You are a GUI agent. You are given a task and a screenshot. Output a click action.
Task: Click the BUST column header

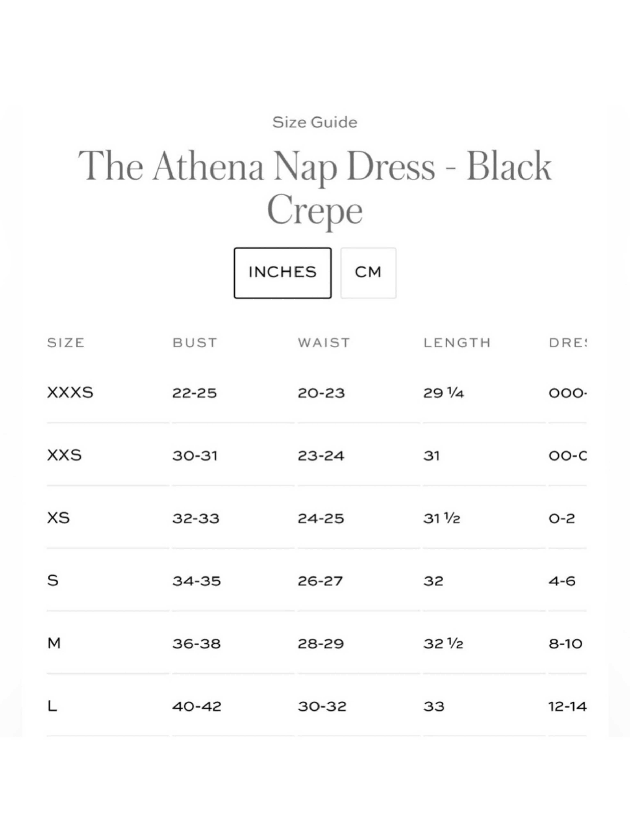pos(195,342)
